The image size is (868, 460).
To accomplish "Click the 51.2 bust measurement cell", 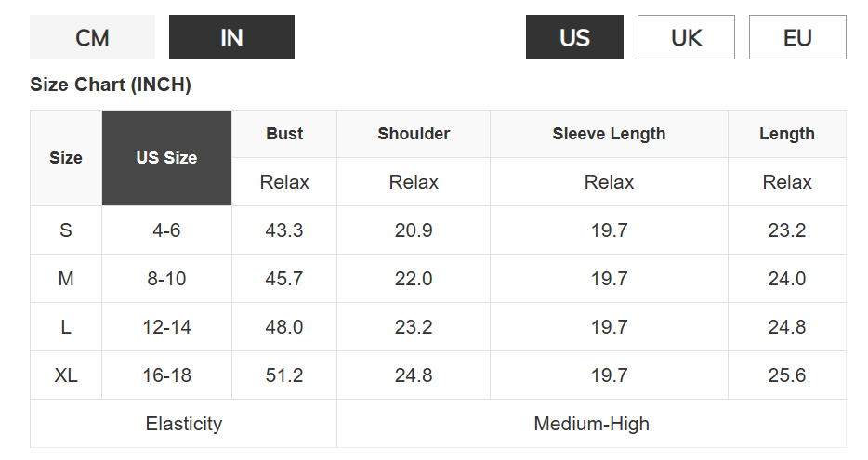I will pyautogui.click(x=284, y=375).
